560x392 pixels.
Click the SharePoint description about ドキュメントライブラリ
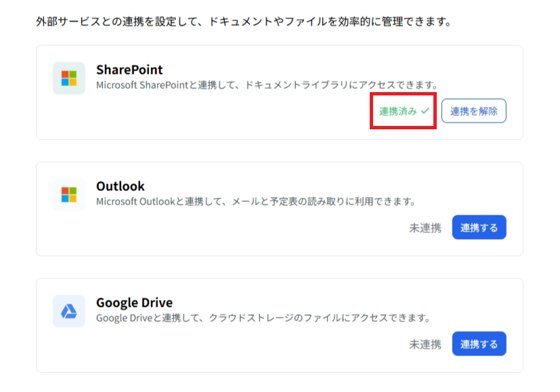267,85
